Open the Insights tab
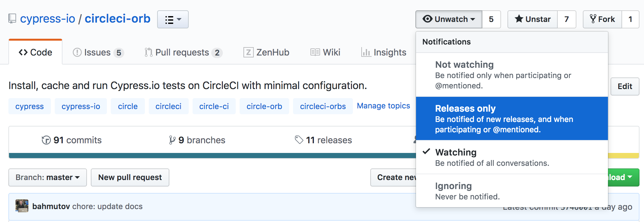This screenshot has height=222, width=644. 384,52
